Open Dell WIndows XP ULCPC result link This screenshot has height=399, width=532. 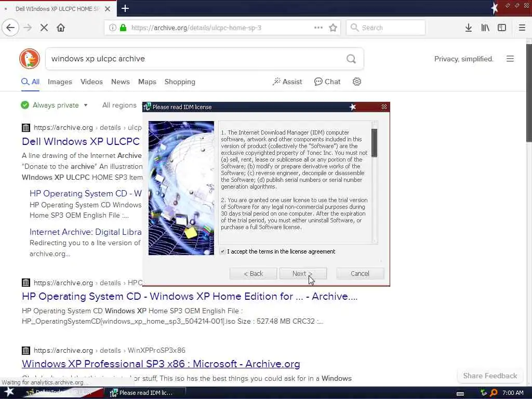(81, 141)
